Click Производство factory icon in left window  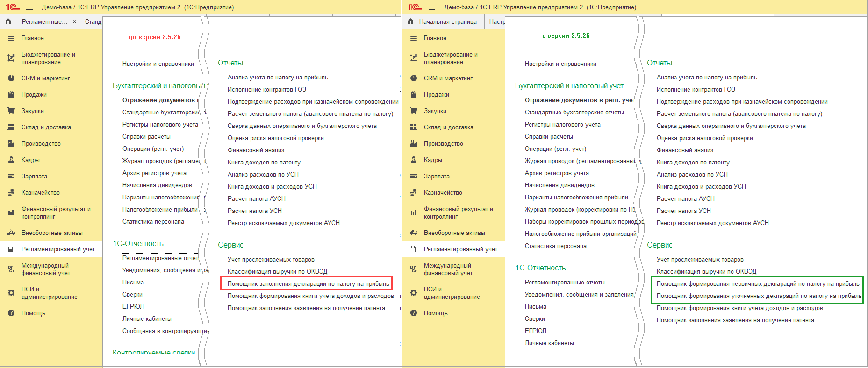pos(11,144)
